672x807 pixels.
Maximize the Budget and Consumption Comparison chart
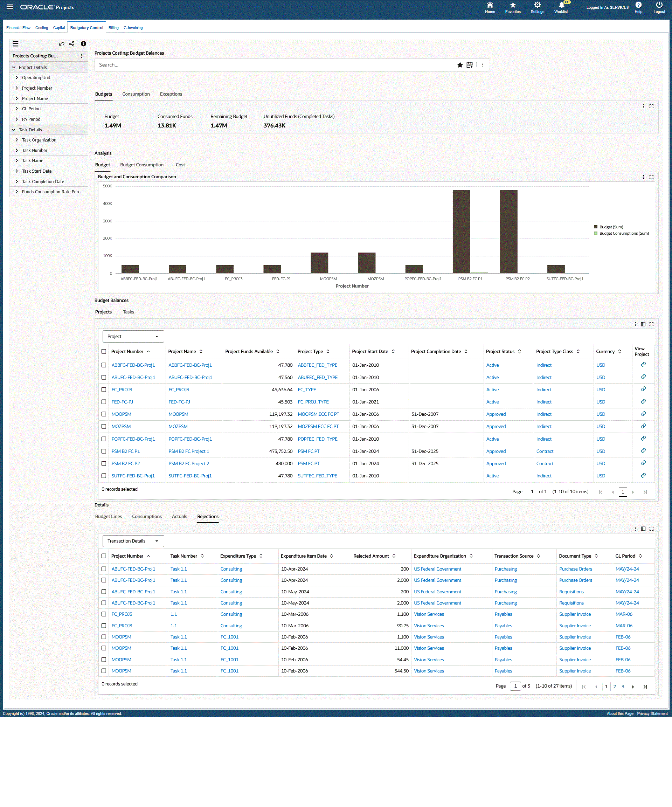point(651,177)
